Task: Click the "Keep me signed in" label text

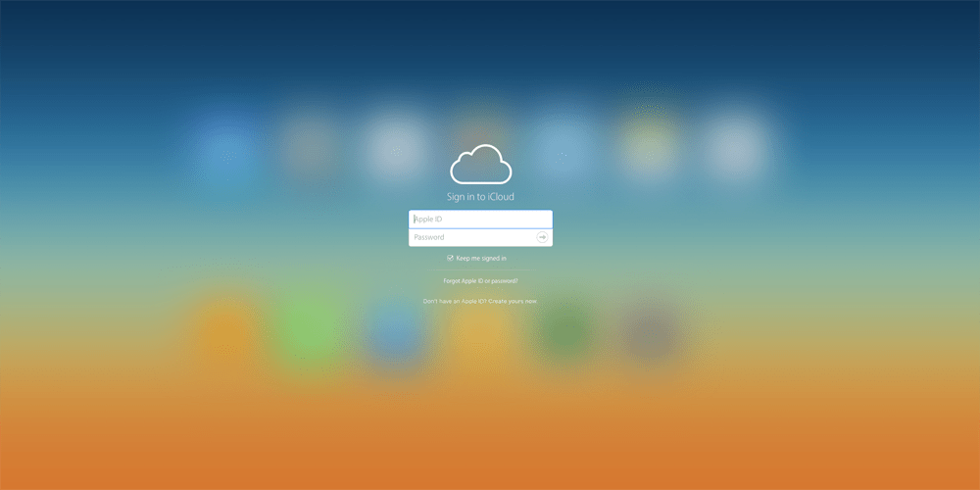Action: click(481, 258)
